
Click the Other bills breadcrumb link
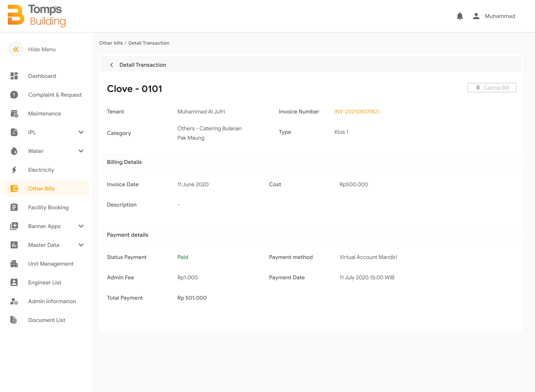111,43
